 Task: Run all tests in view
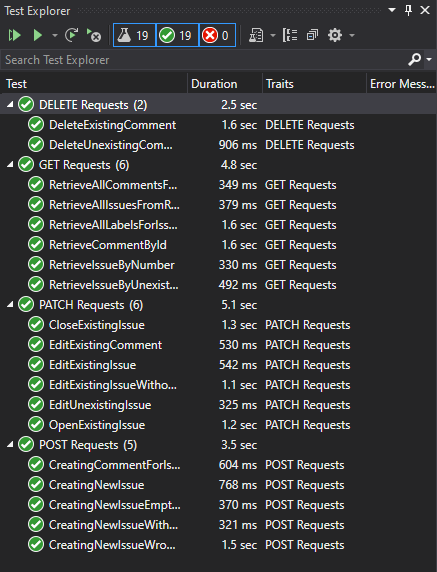pyautogui.click(x=15, y=35)
